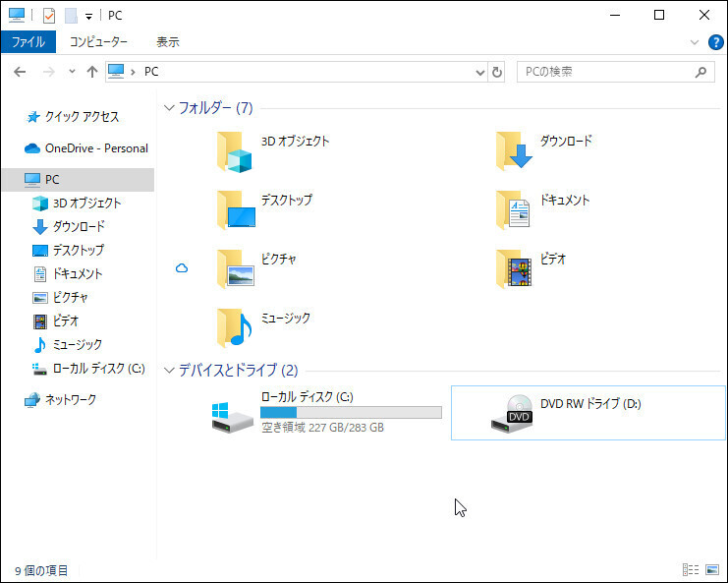Switch to large icons view in status bar
The width and height of the screenshot is (728, 583).
[x=711, y=569]
